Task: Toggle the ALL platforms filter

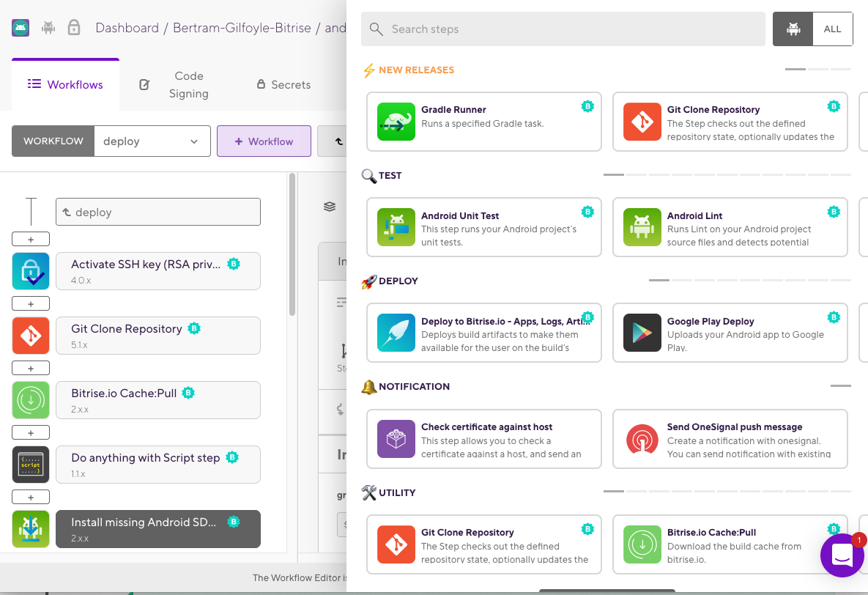Action: point(833,29)
